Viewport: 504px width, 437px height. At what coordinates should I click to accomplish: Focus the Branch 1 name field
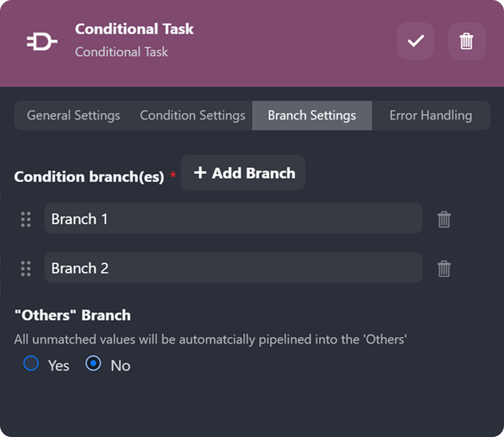point(233,219)
